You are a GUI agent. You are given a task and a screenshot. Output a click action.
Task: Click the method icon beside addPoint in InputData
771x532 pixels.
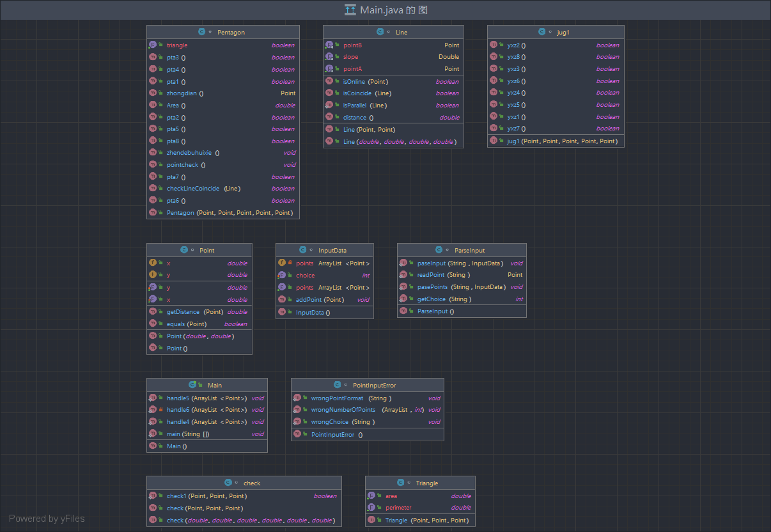click(x=282, y=300)
